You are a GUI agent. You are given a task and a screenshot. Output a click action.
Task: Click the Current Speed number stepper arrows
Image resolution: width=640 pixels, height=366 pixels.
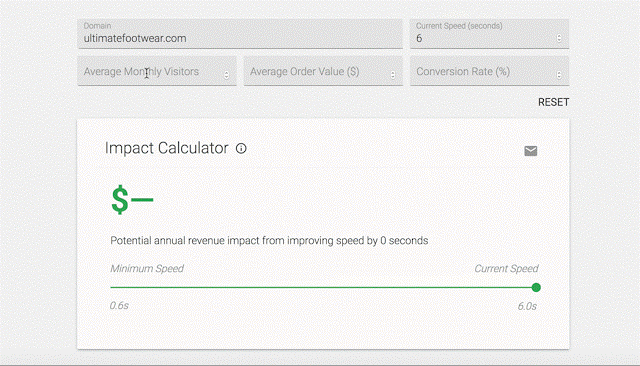coord(559,38)
